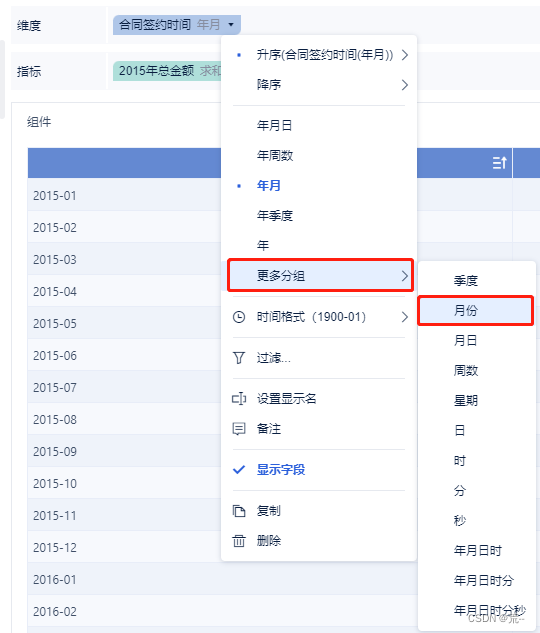Select 月份 in the submenu
The height and width of the screenshot is (633, 540).
pyautogui.click(x=476, y=310)
